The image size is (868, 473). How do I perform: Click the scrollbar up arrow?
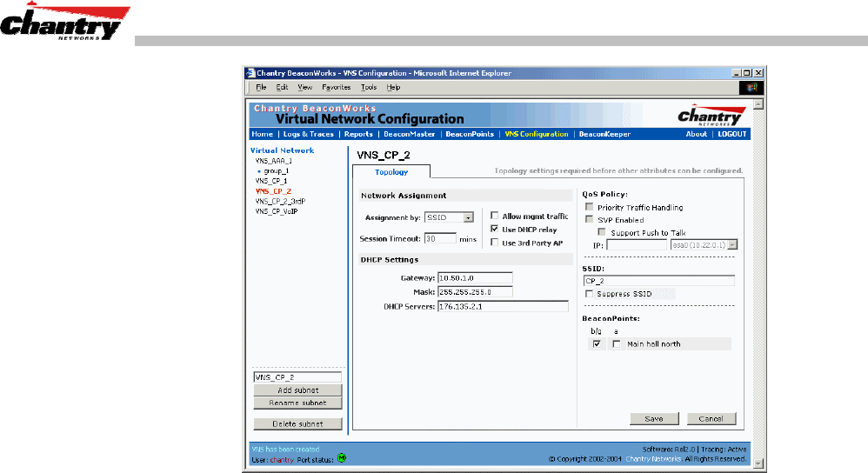758,103
